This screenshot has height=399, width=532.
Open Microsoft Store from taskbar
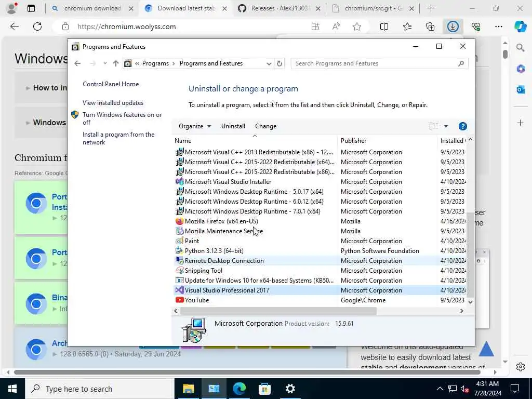(x=264, y=389)
